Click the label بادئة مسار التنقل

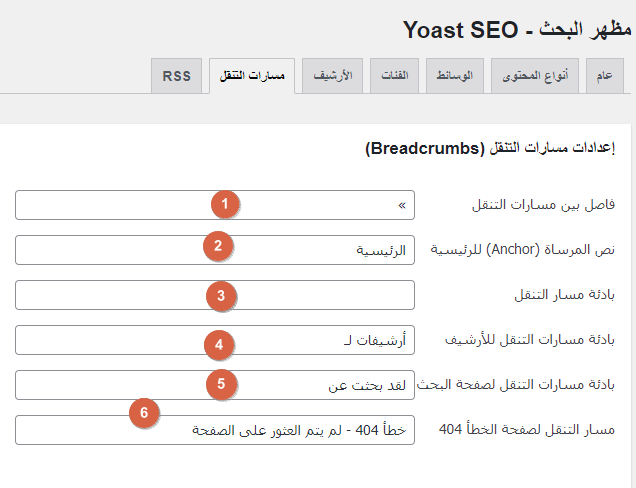click(565, 295)
